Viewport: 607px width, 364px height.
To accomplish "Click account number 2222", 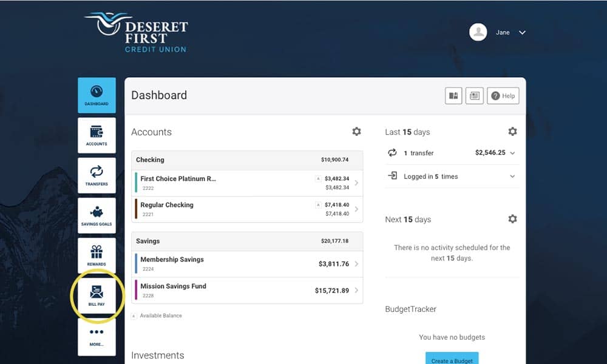I will (x=148, y=188).
